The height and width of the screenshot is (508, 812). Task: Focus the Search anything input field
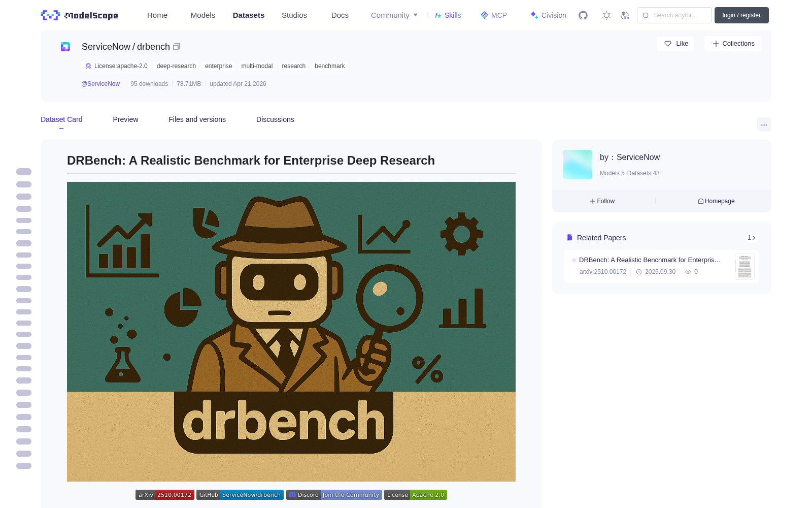click(674, 15)
